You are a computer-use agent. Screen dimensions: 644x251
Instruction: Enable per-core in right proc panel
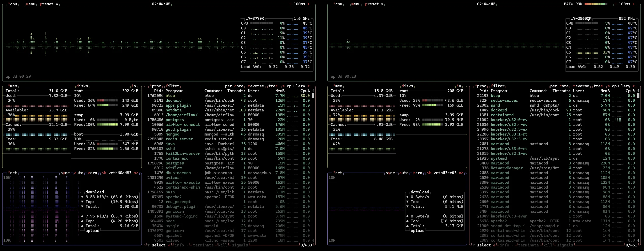click(x=559, y=86)
